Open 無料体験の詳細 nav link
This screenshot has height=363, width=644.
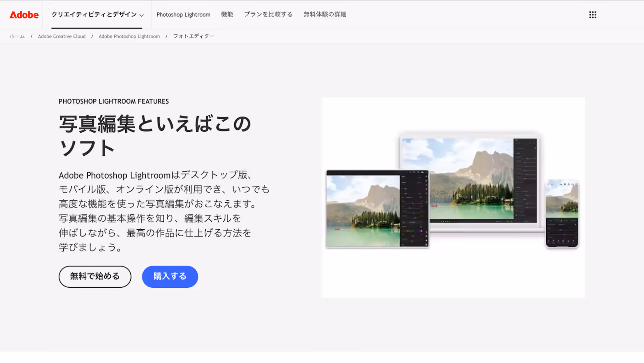[x=325, y=15]
